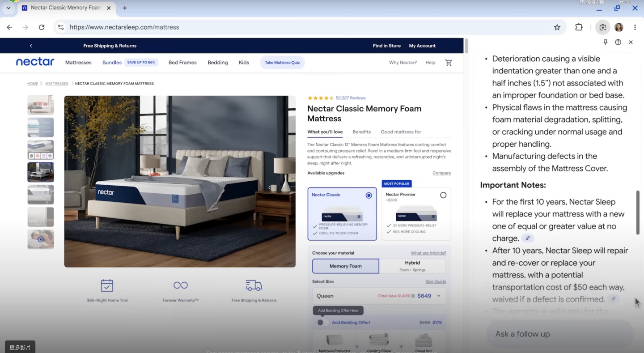Pin the side panel with the pin icon
The height and width of the screenshot is (353, 644).
pyautogui.click(x=606, y=42)
